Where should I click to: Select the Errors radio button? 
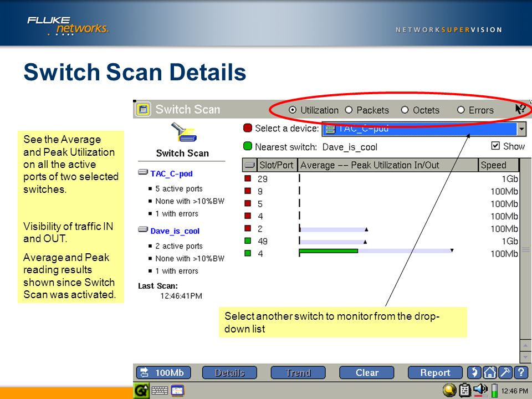(461, 110)
